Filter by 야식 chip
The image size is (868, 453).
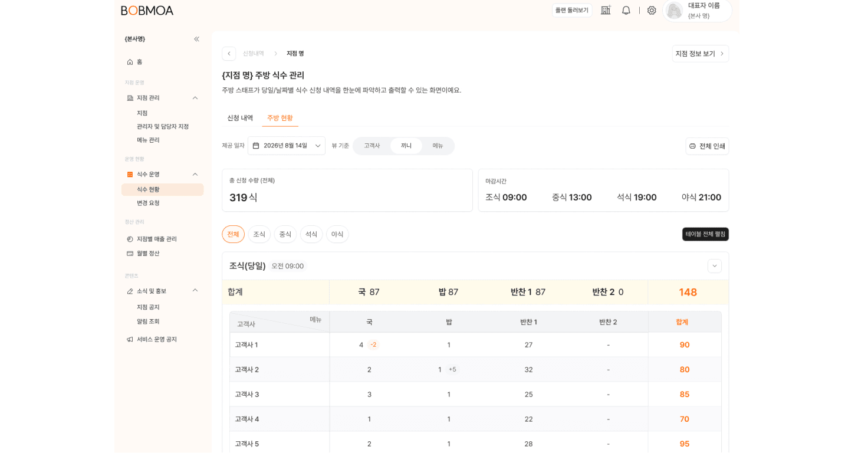pyautogui.click(x=337, y=234)
